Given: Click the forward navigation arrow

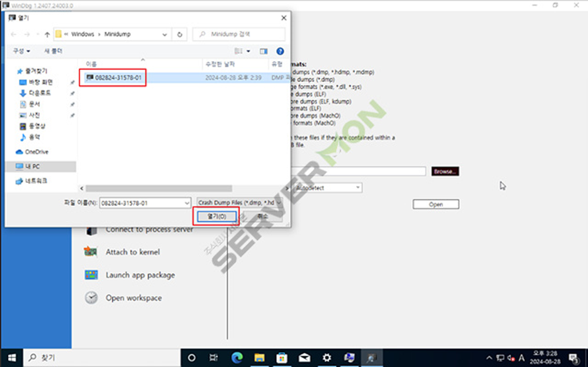Looking at the screenshot, I should coord(27,34).
